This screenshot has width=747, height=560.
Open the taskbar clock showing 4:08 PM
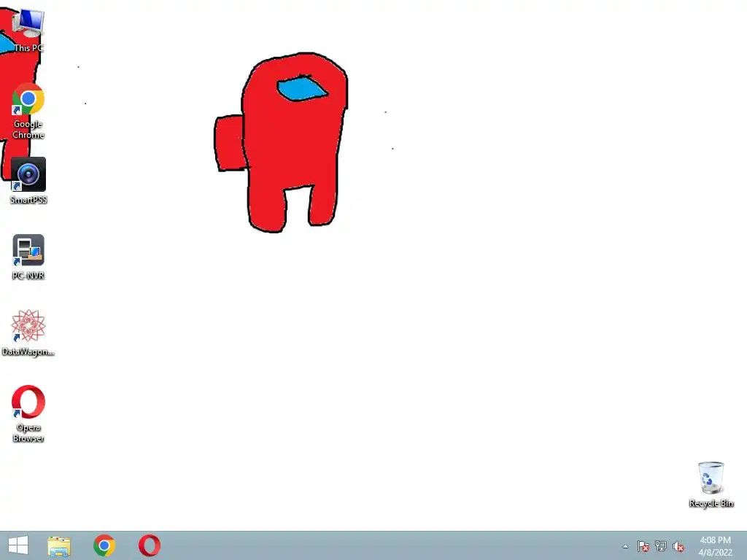click(x=715, y=546)
